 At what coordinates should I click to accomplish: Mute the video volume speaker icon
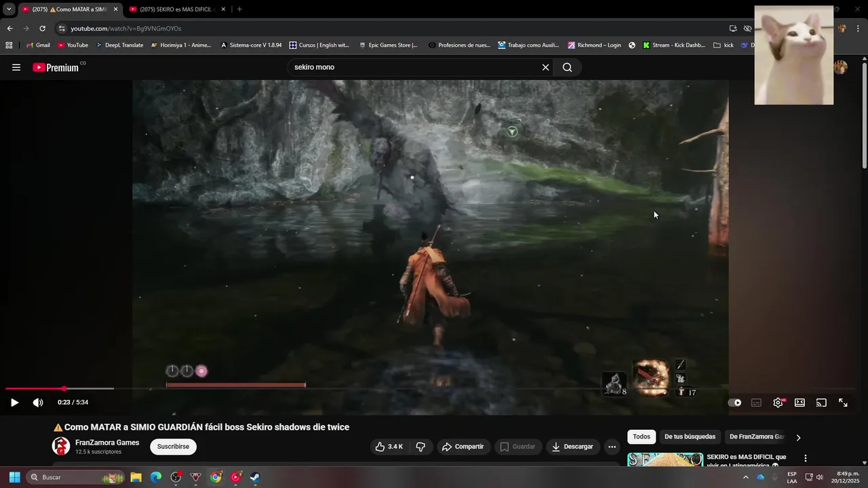pos(38,403)
